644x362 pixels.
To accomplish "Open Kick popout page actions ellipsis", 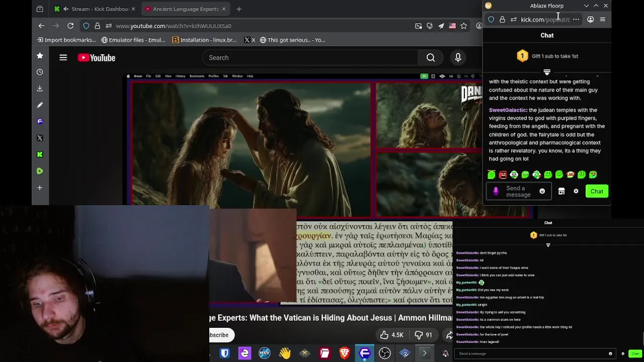I will click(576, 20).
